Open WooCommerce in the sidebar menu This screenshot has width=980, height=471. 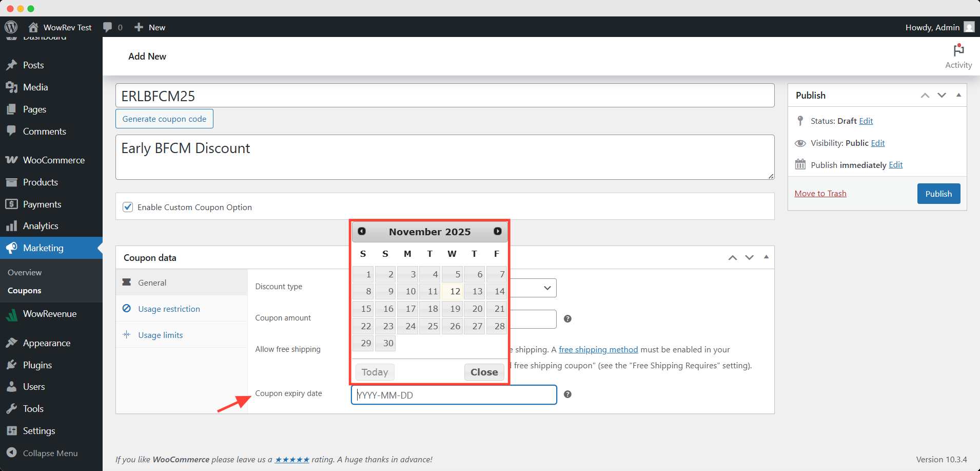pyautogui.click(x=53, y=160)
